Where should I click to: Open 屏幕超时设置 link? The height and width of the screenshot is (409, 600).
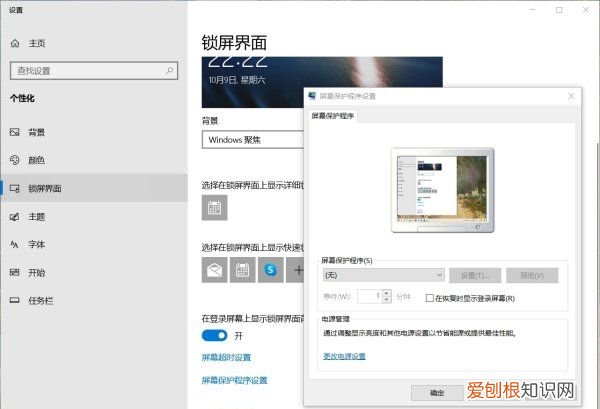226,357
